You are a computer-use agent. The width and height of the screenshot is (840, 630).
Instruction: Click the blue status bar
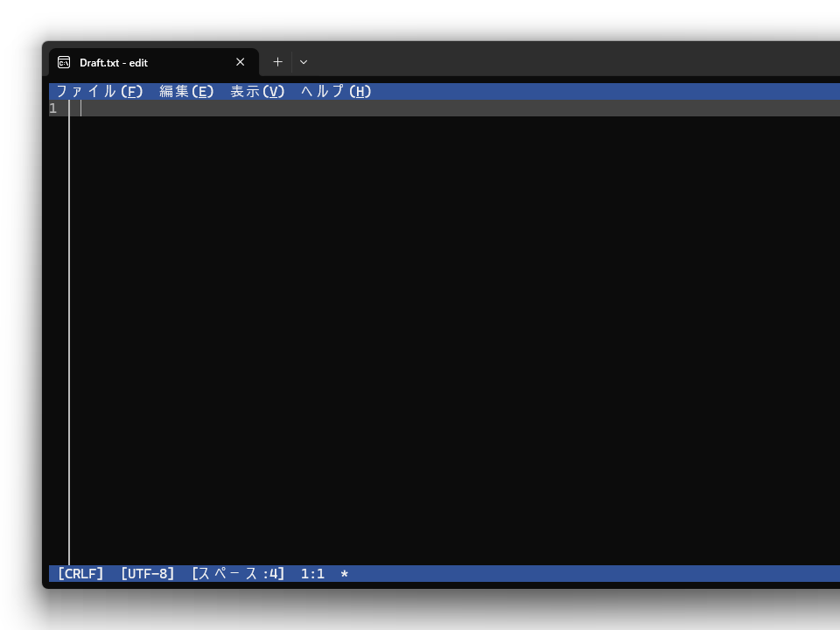[525, 573]
